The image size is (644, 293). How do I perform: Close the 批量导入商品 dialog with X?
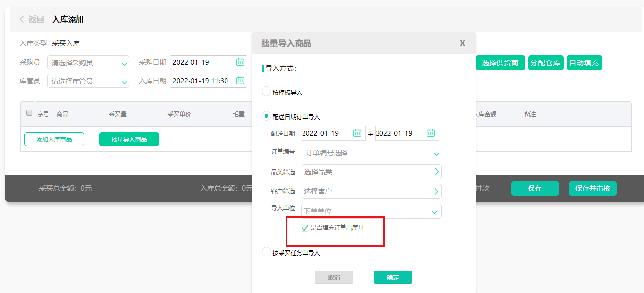click(462, 43)
